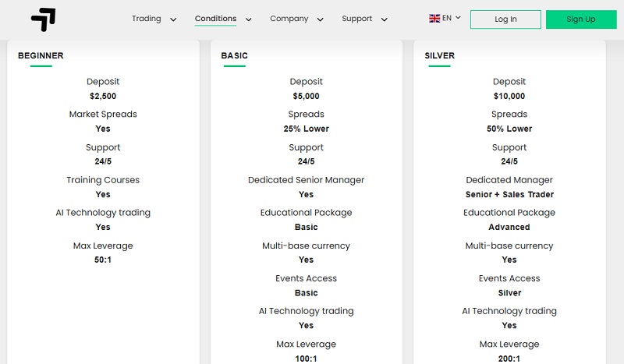The height and width of the screenshot is (364, 624).
Task: Click the 200:1 max leverage value
Action: click(x=509, y=359)
